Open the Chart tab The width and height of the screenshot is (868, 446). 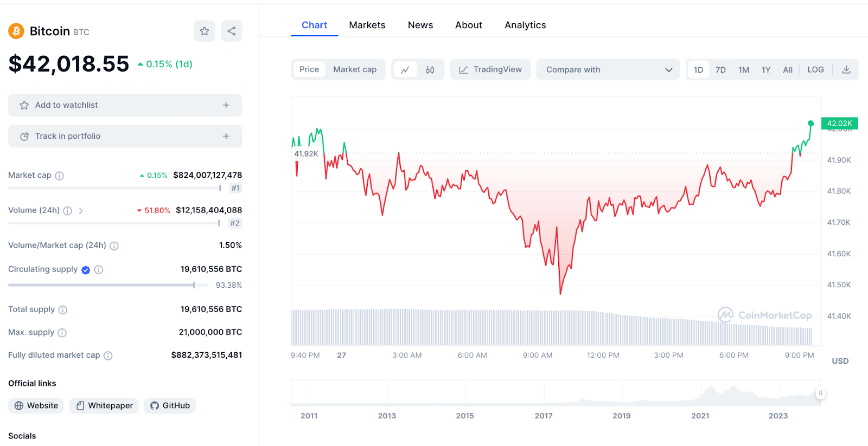[314, 25]
